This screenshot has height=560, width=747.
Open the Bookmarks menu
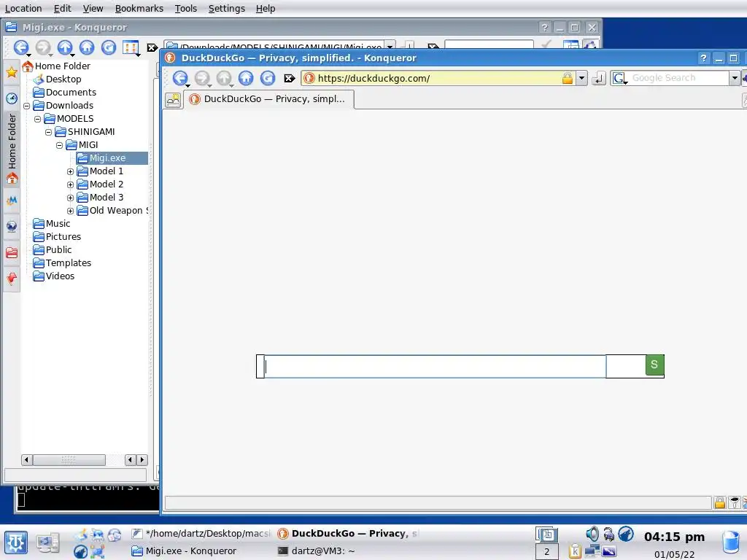139,9
